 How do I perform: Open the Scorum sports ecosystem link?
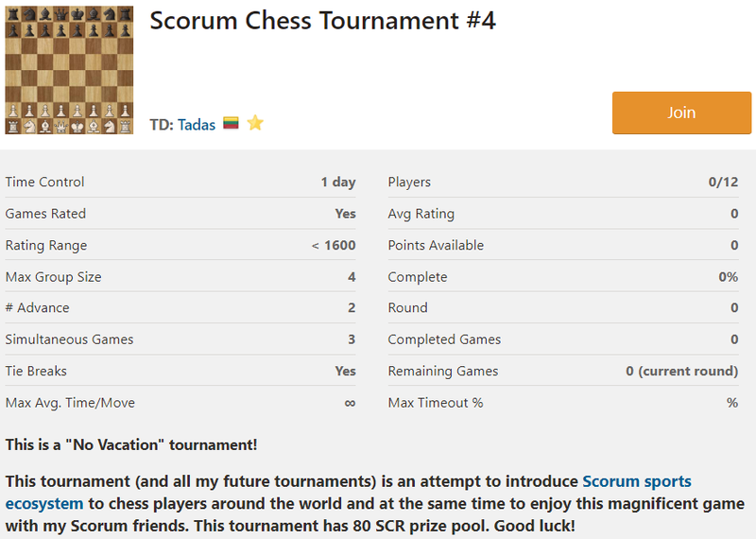coord(348,493)
